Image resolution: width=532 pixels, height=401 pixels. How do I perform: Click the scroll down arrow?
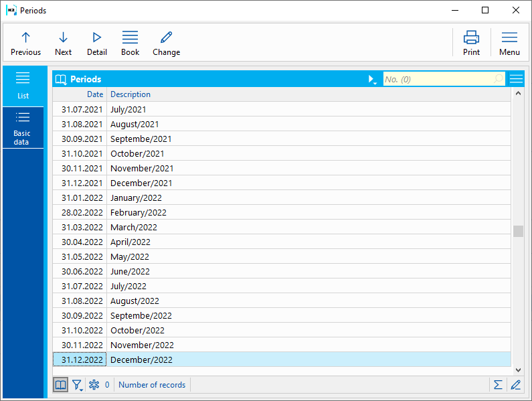click(x=518, y=370)
